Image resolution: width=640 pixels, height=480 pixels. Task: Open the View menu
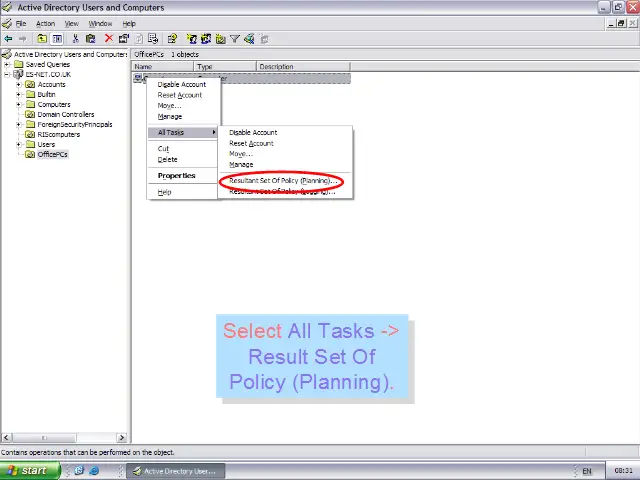[x=71, y=24]
